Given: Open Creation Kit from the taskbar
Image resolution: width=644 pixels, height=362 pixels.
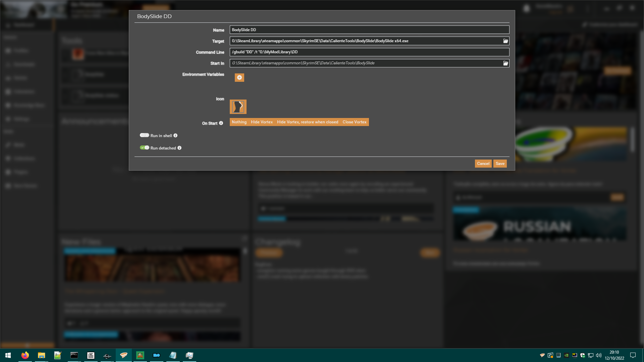Looking at the screenshot, I should pyautogui.click(x=107, y=355).
